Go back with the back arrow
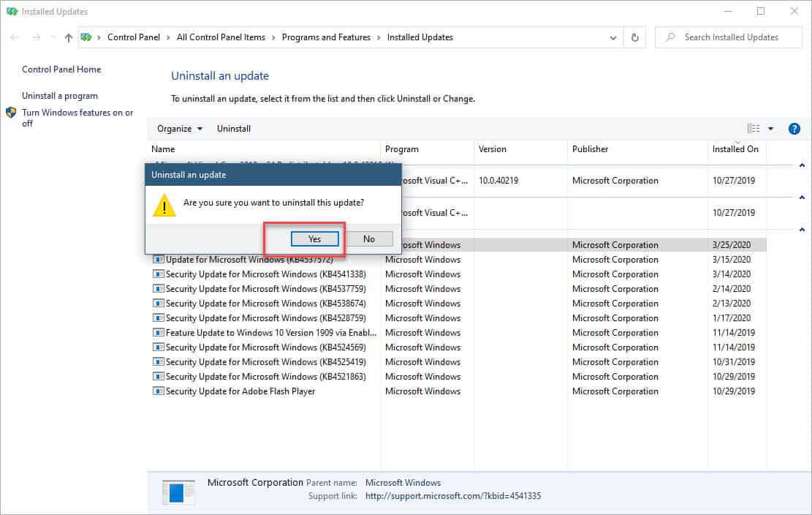 click(x=15, y=37)
